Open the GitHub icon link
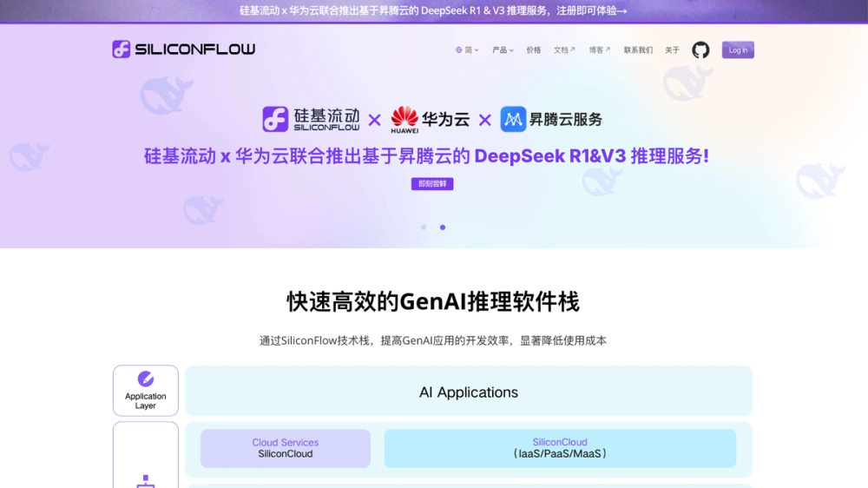The image size is (868, 488). [x=700, y=49]
